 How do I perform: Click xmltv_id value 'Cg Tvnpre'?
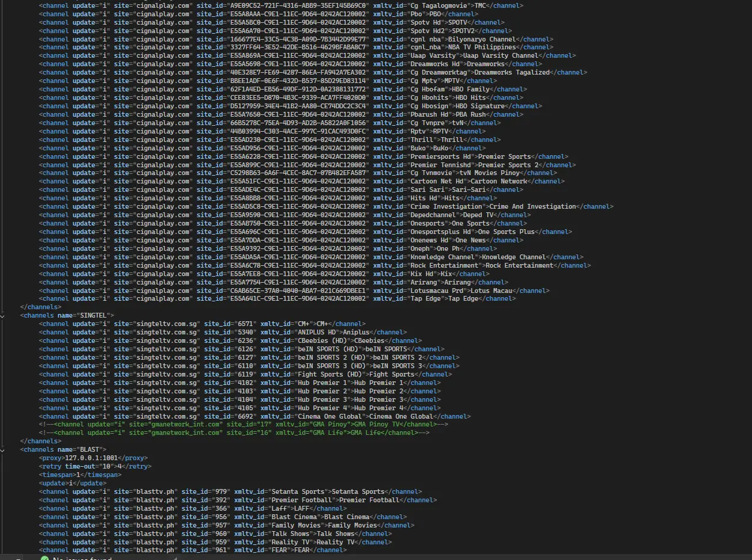428,123
